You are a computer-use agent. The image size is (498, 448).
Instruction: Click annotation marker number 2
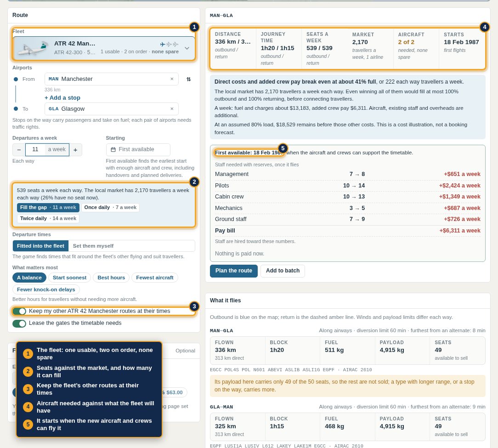(x=194, y=182)
